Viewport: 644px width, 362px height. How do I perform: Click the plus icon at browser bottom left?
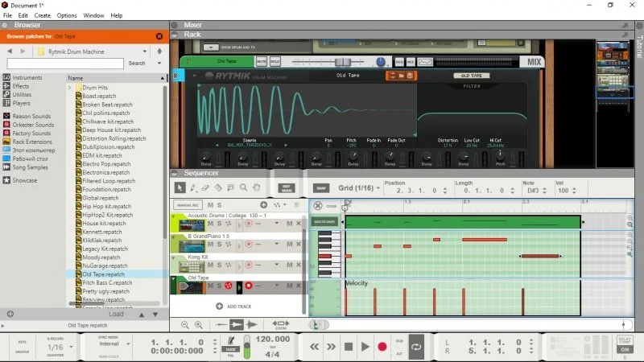(10, 314)
